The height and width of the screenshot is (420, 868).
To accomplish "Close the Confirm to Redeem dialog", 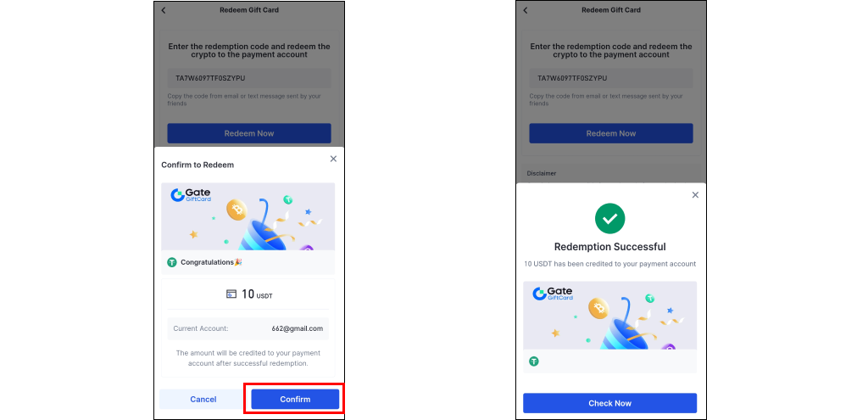I will 332,159.
